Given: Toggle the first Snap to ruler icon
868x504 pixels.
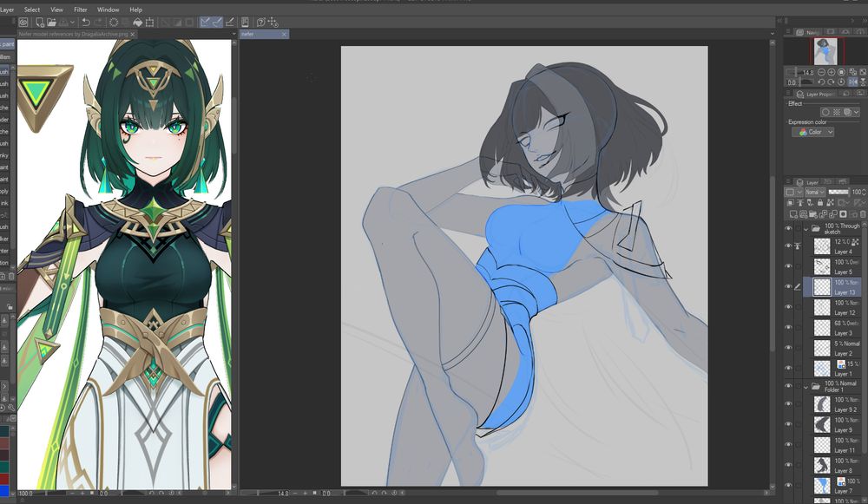Looking at the screenshot, I should [x=206, y=23].
